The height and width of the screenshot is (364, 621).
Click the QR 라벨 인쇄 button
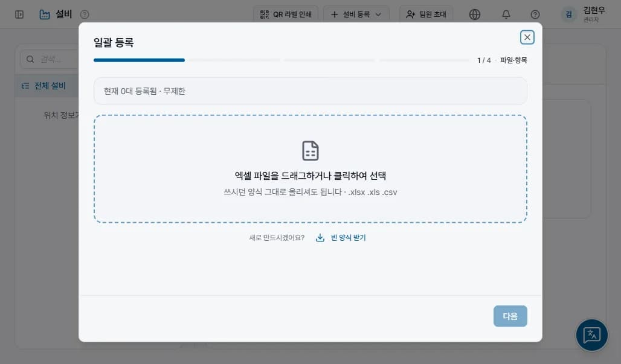[286, 14]
